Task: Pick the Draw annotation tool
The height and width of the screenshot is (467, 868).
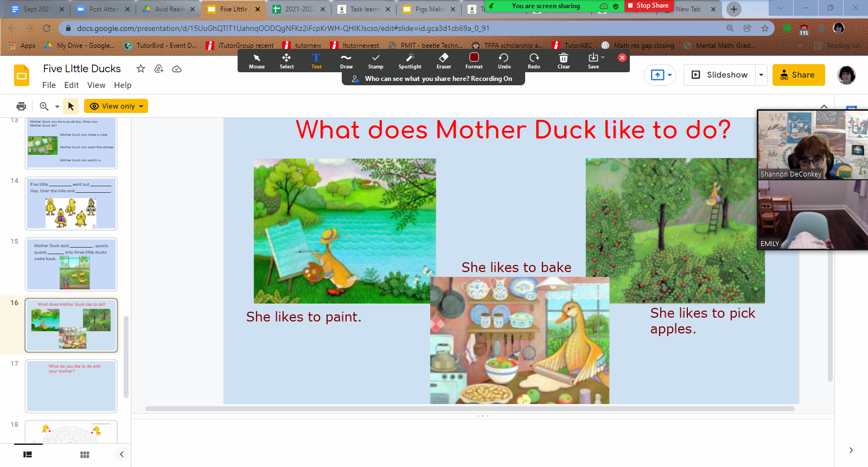Action: 346,61
